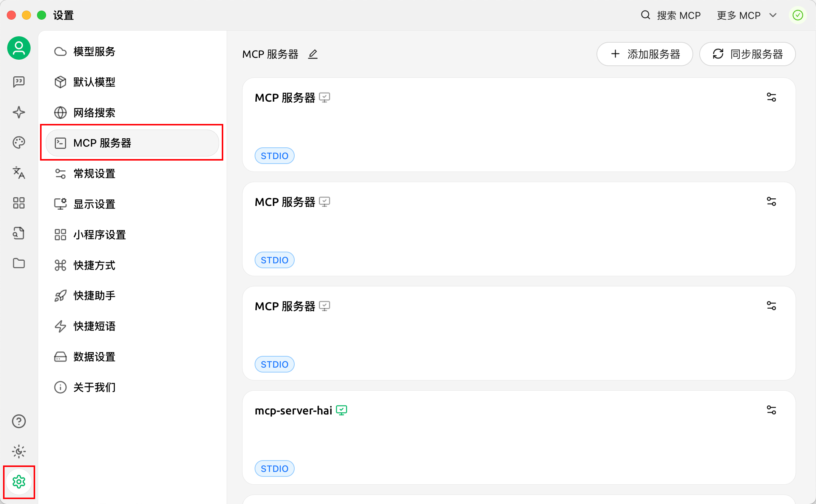Select 常规设置 in settings menu
Image resolution: width=816 pixels, height=504 pixels.
tap(94, 174)
